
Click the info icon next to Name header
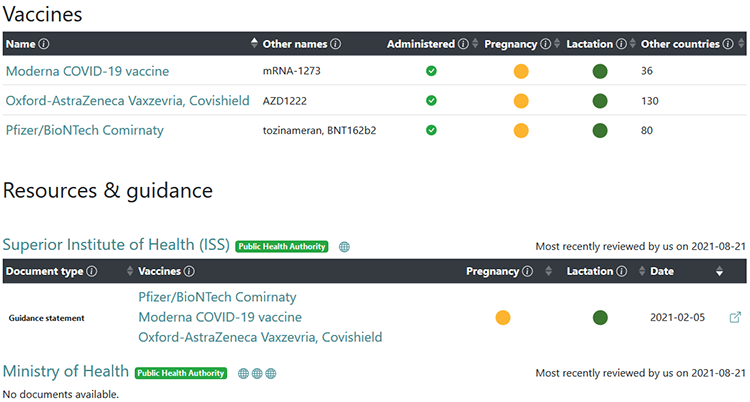tap(44, 44)
